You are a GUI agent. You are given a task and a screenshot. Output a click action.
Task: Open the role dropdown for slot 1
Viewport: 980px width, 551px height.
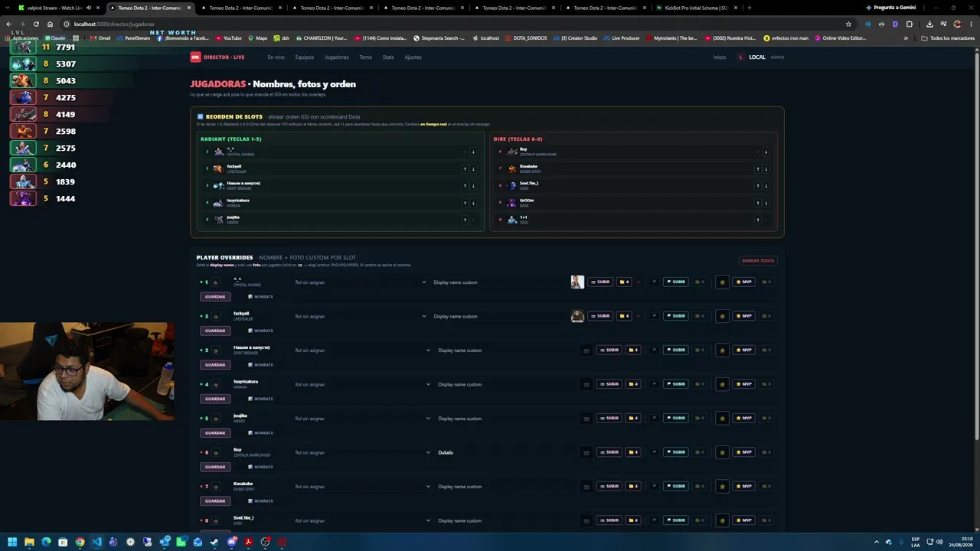360,282
